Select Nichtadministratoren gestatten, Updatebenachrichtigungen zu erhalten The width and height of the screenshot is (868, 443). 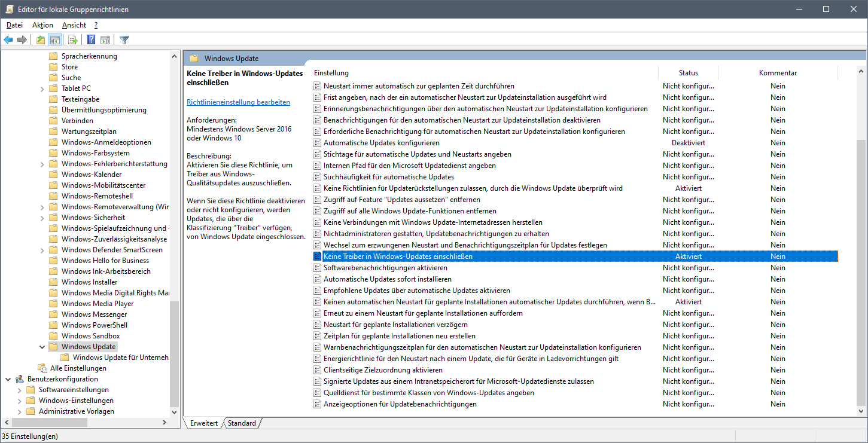pyautogui.click(x=436, y=234)
